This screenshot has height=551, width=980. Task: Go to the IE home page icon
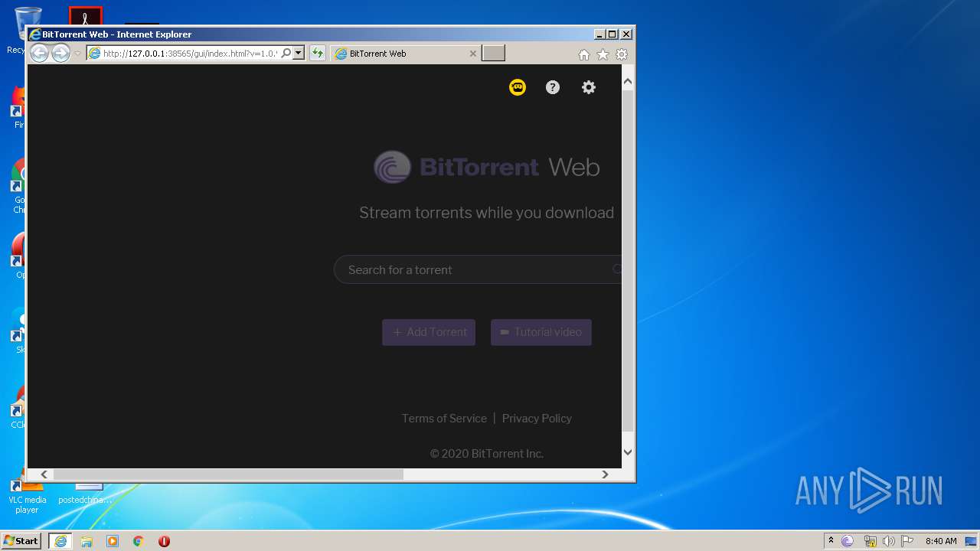pyautogui.click(x=584, y=54)
